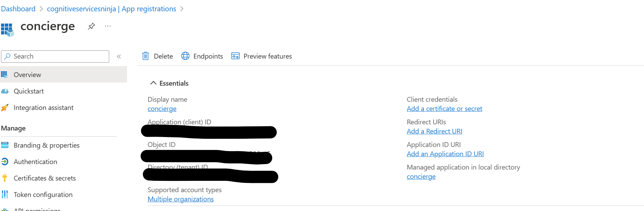Image resolution: width=644 pixels, height=211 pixels.
Task: Click the Authentication arrow icon
Action: (5, 162)
